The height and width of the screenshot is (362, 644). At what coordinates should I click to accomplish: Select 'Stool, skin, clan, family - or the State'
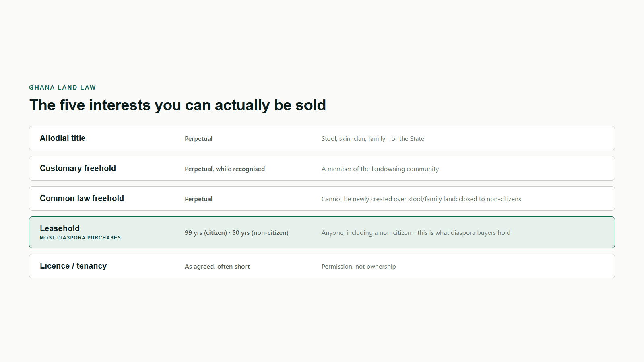point(373,139)
